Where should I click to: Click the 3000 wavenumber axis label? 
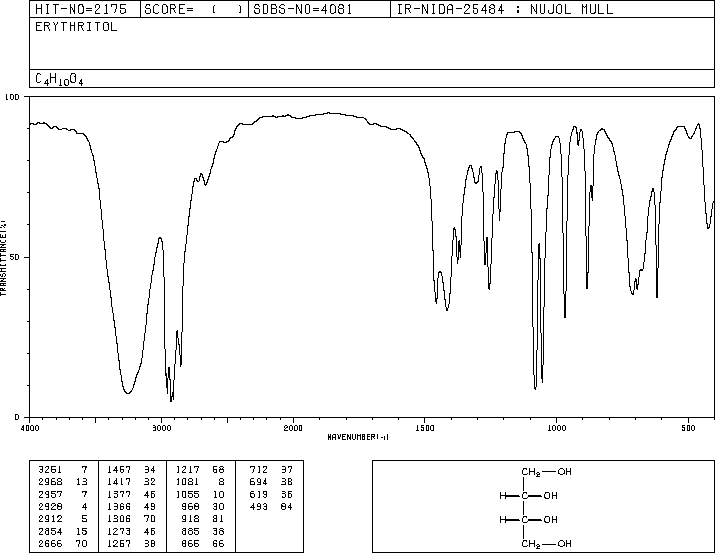161,428
